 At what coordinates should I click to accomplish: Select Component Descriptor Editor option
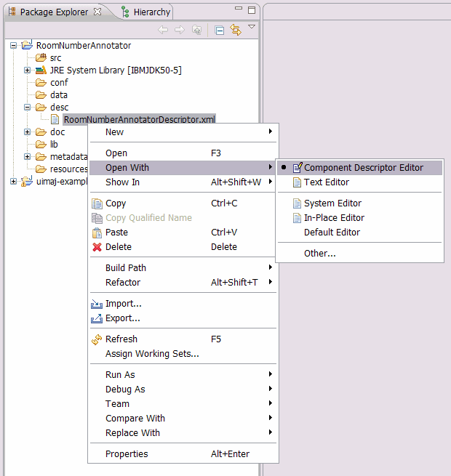pyautogui.click(x=363, y=168)
